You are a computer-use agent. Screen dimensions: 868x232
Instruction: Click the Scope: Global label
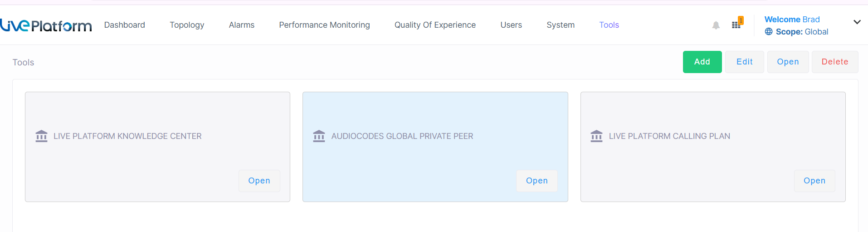(x=802, y=32)
